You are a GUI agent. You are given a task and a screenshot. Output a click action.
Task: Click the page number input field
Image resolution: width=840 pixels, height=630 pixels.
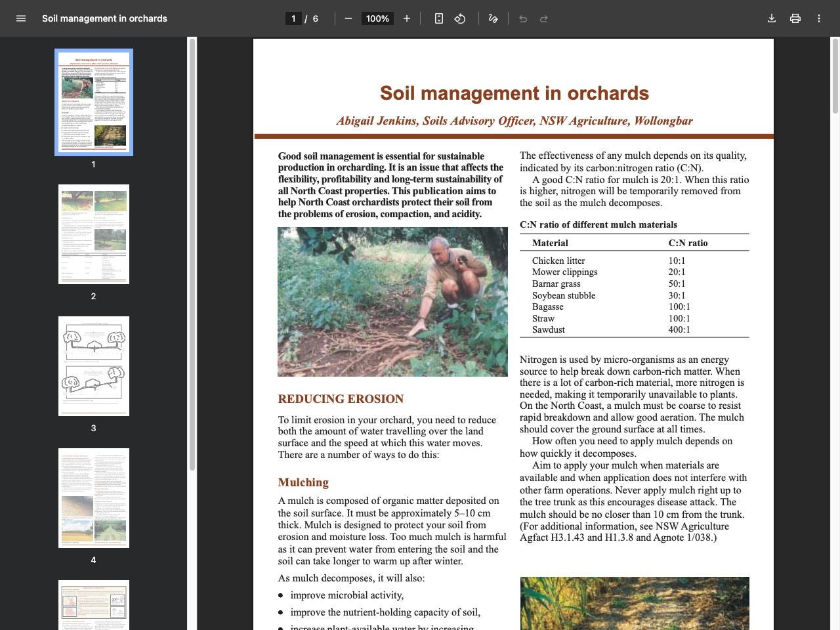(293, 18)
